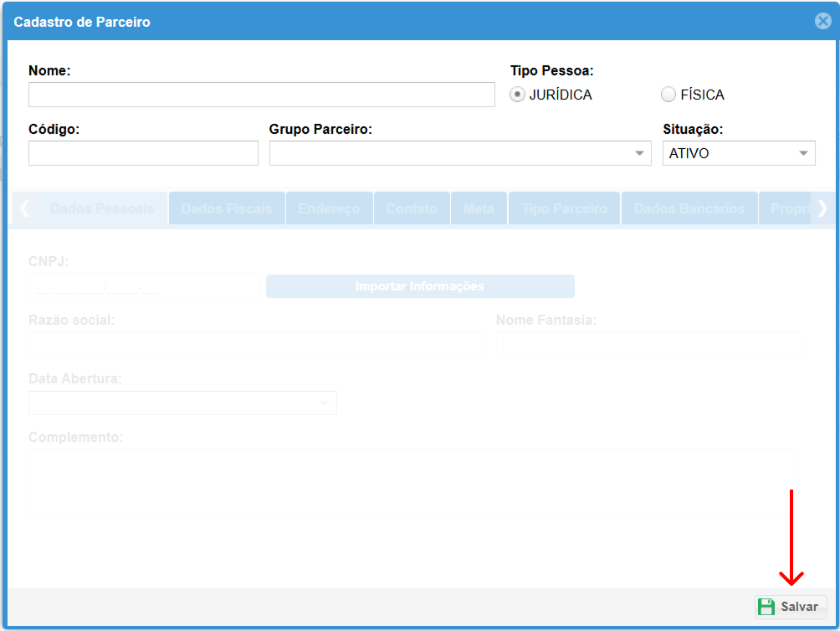Click the CNPJ masked input field
Screen dimensions: 840x631
(x=144, y=286)
